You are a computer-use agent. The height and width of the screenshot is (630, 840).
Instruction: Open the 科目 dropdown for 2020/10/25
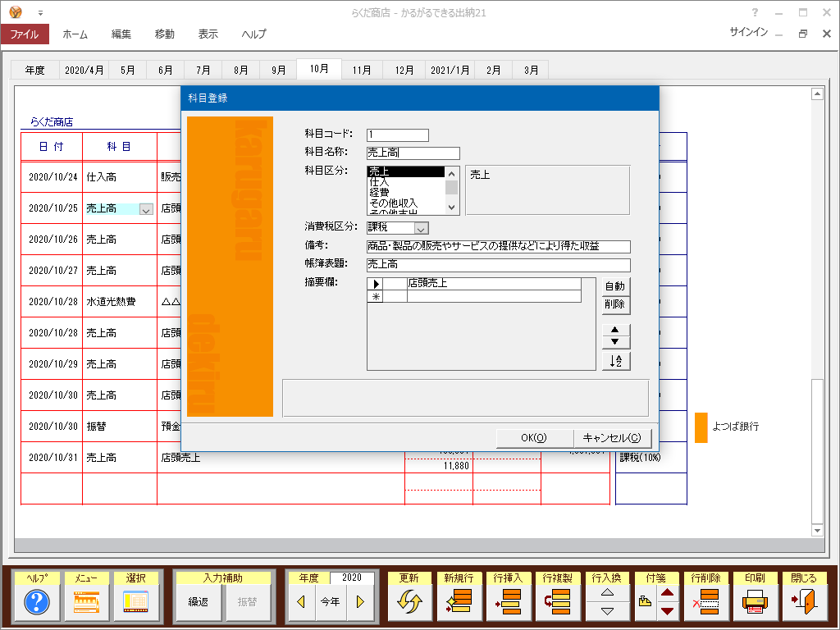click(146, 209)
